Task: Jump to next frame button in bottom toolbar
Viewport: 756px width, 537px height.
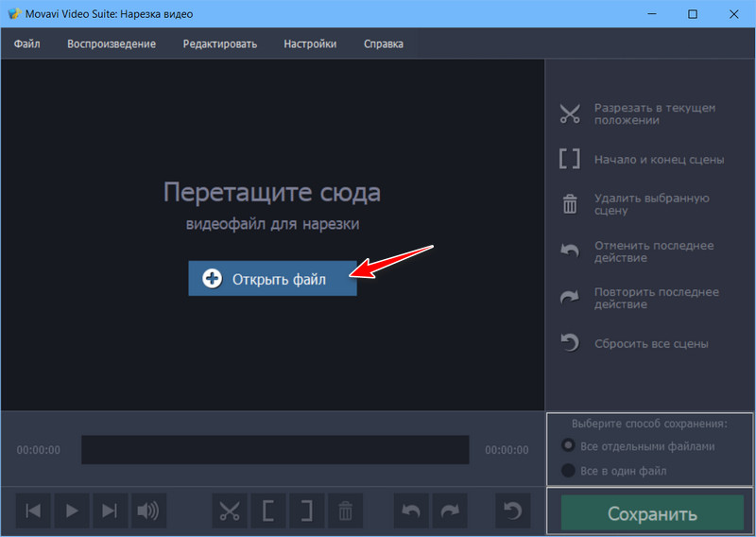Action: 111,511
